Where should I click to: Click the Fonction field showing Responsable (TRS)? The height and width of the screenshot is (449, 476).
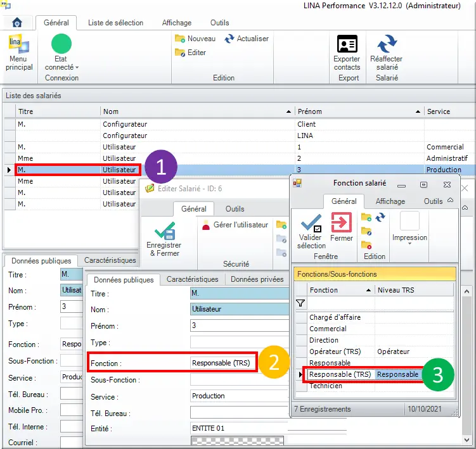pyautogui.click(x=224, y=363)
